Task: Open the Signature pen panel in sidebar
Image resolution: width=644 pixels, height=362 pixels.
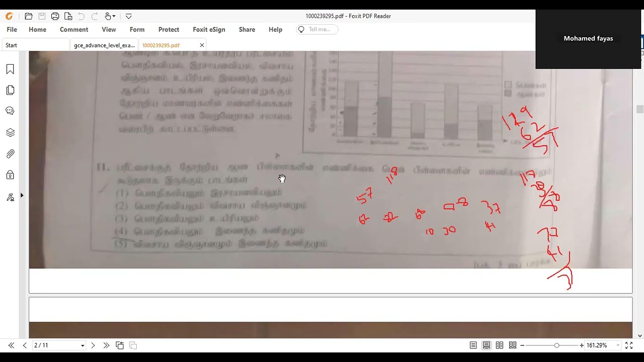Action: (x=10, y=197)
